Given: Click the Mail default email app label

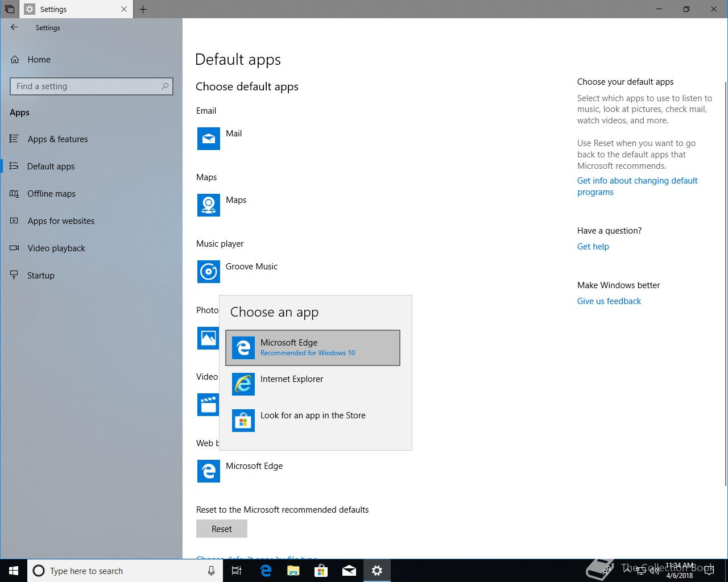Looking at the screenshot, I should pyautogui.click(x=234, y=134).
